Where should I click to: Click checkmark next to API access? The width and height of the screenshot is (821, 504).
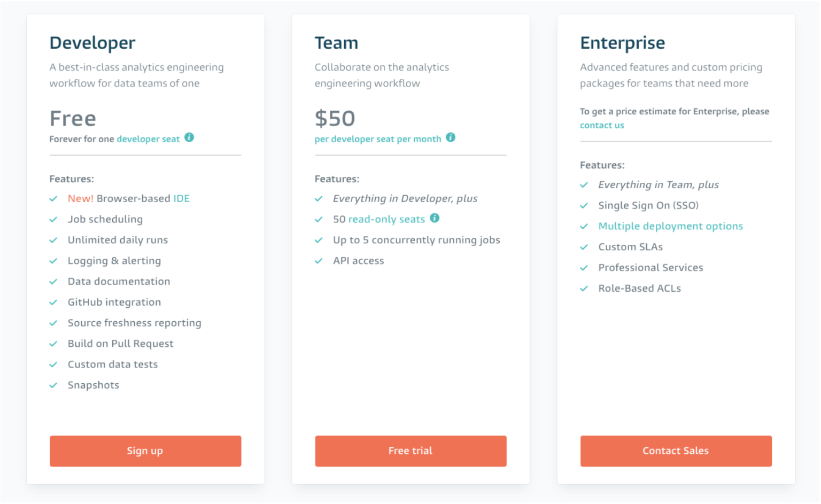(319, 261)
